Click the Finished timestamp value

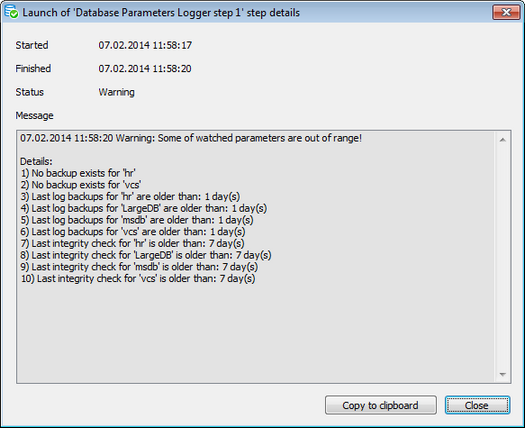(x=145, y=69)
